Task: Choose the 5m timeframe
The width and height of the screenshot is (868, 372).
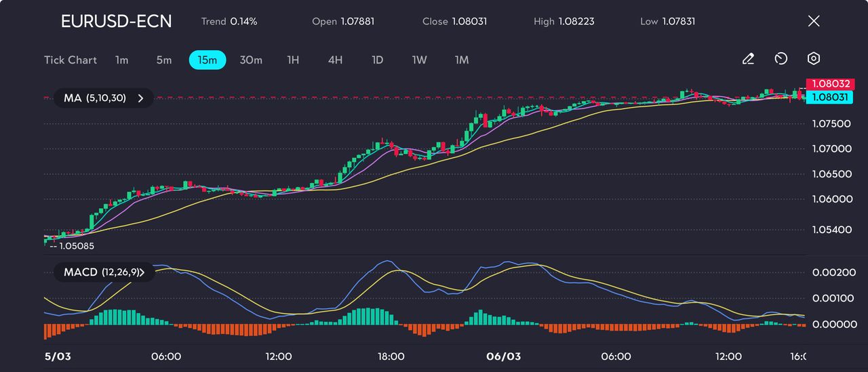Action: 164,60
